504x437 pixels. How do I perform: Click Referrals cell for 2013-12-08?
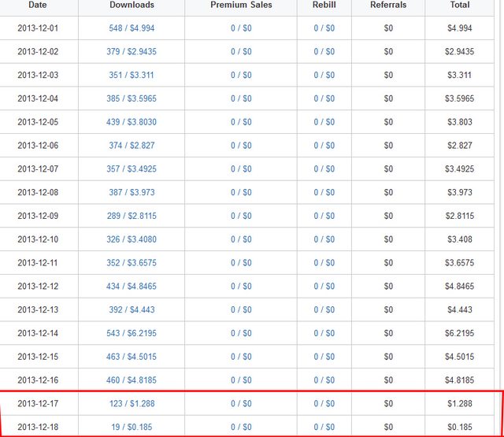click(x=388, y=192)
